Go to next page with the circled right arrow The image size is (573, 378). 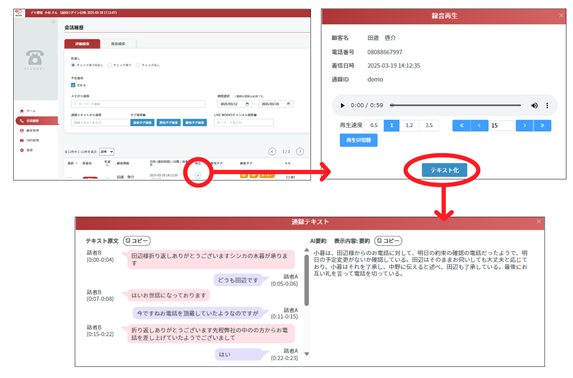click(x=300, y=151)
